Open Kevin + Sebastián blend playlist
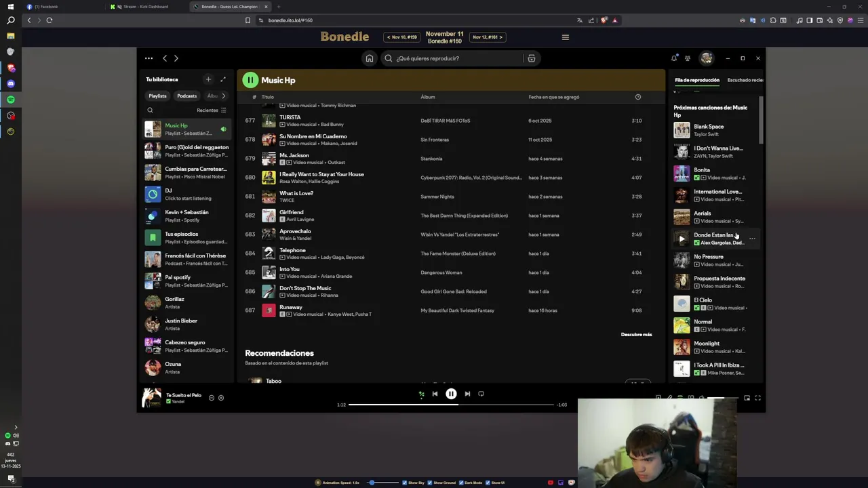 pyautogui.click(x=186, y=216)
